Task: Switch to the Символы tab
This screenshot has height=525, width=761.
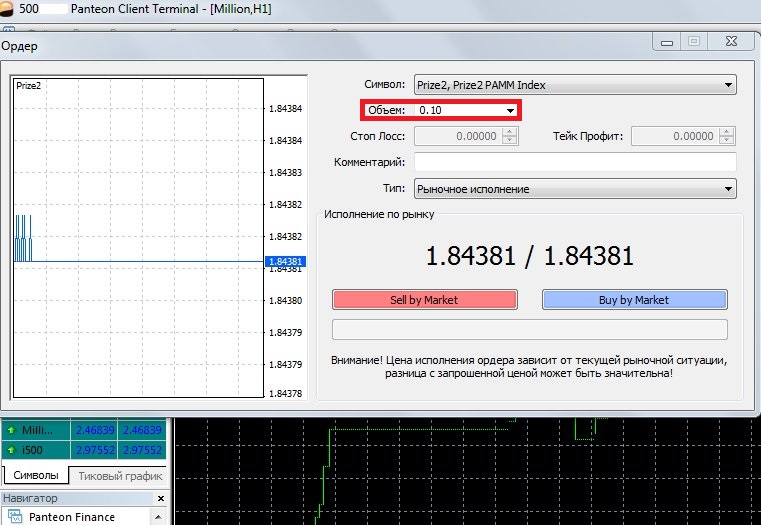Action: point(34,475)
